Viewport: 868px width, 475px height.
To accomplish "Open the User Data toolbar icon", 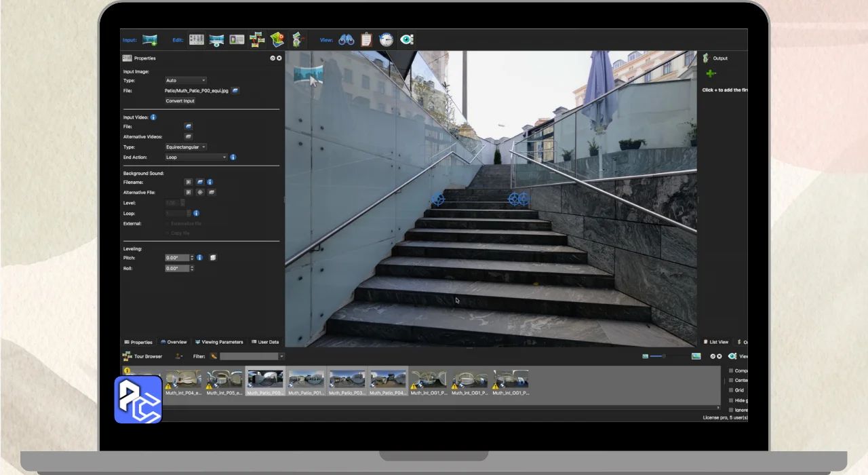I will 237,40.
